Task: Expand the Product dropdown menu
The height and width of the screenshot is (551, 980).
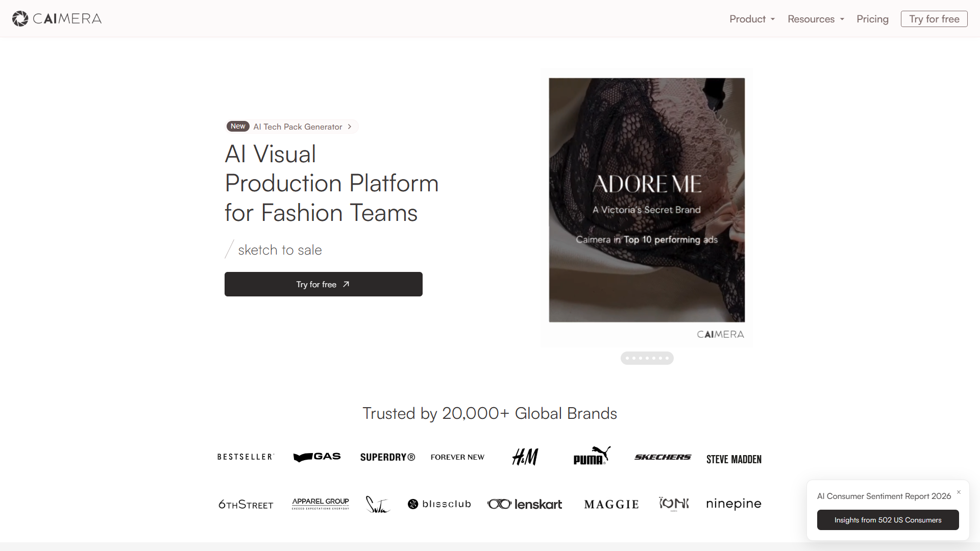Action: 752,19
